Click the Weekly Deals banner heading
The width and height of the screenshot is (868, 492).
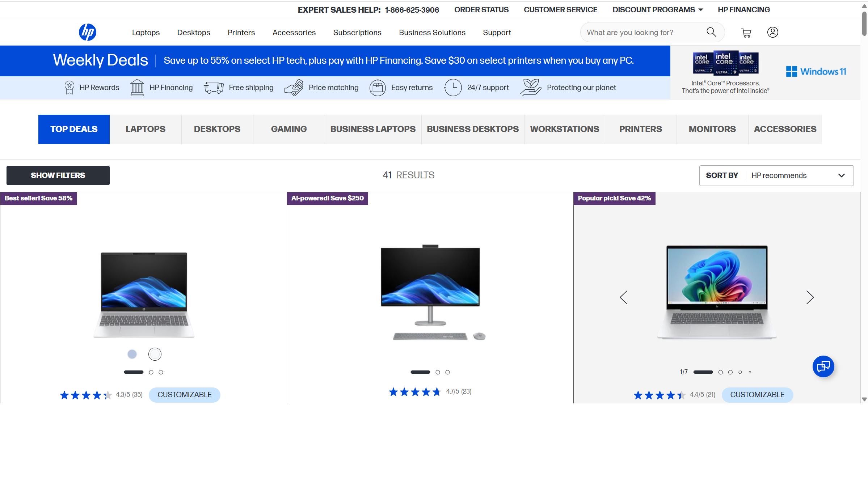[x=101, y=60]
